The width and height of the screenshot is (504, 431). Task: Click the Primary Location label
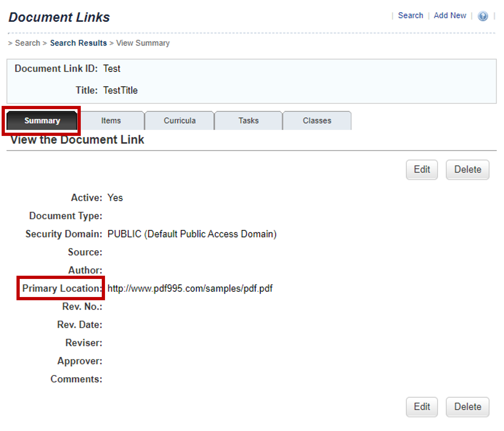[x=62, y=288]
